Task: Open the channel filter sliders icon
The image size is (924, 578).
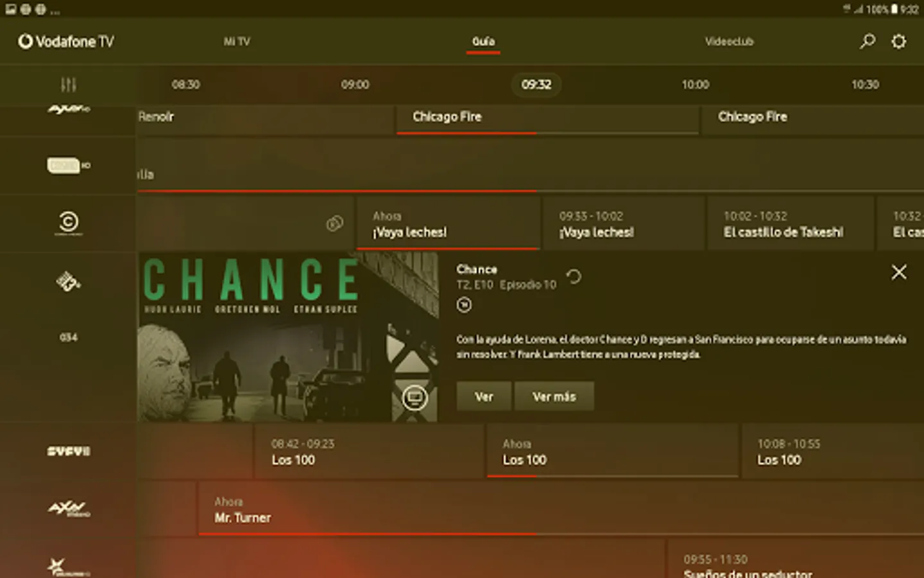Action: (68, 85)
